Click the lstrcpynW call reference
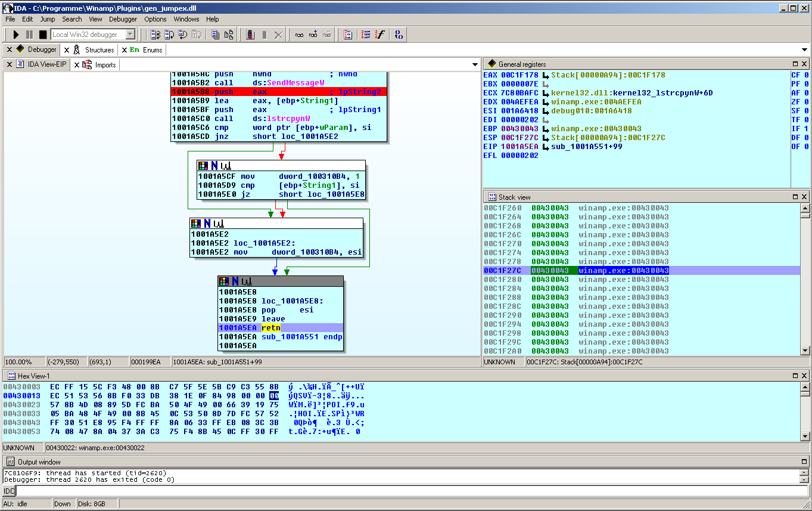 [x=288, y=119]
